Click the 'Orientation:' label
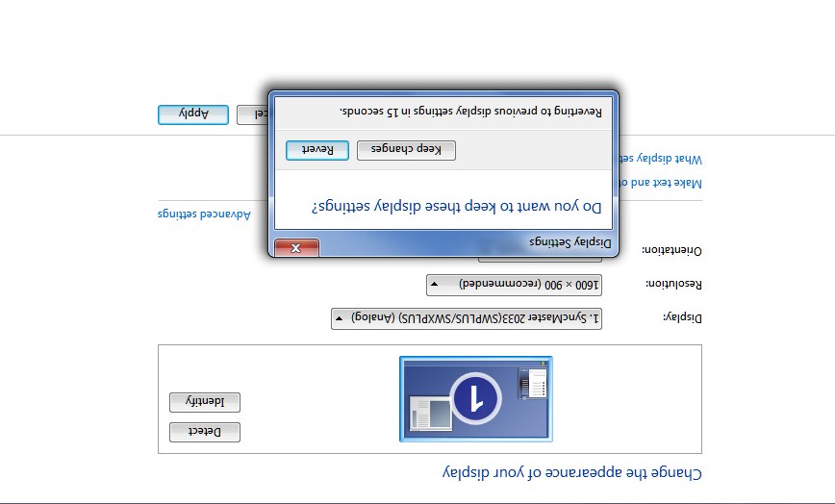 (x=672, y=250)
